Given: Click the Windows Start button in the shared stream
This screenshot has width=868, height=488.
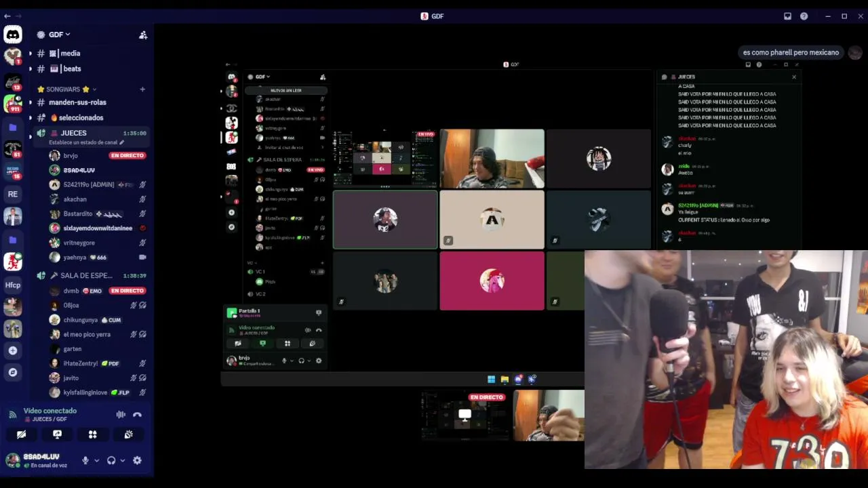Looking at the screenshot, I should tap(491, 379).
